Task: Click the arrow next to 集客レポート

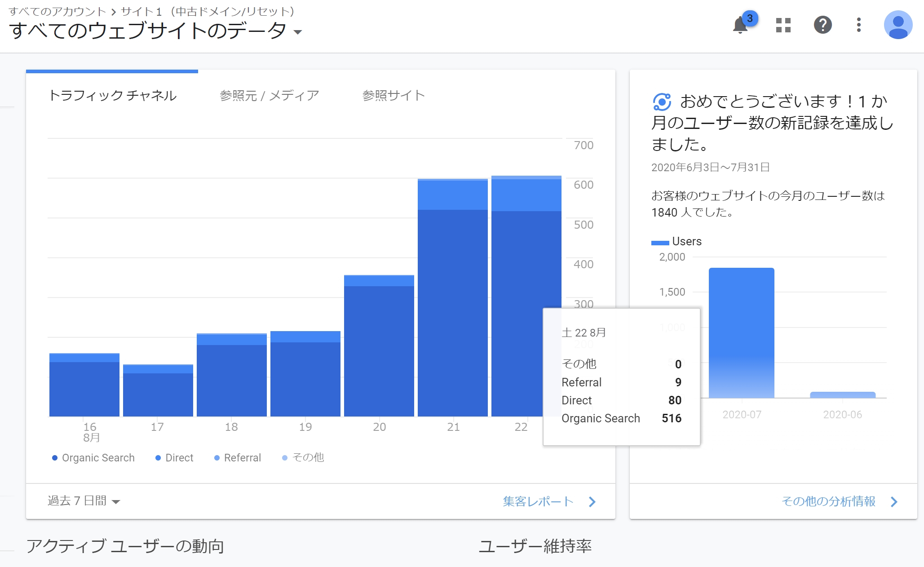Action: pos(592,502)
